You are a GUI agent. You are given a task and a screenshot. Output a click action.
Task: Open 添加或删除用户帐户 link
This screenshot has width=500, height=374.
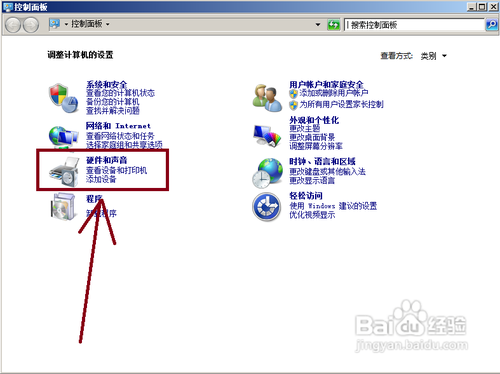pos(334,93)
